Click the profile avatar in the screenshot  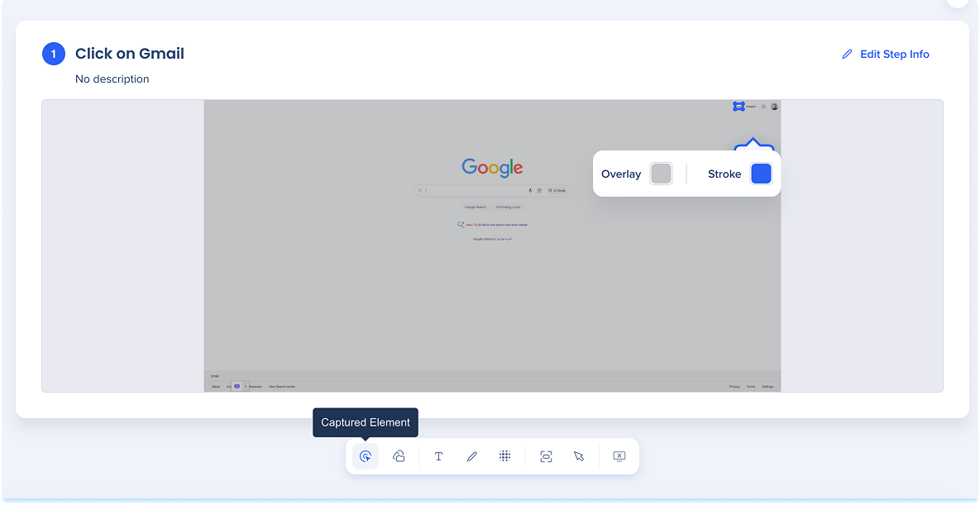(775, 106)
